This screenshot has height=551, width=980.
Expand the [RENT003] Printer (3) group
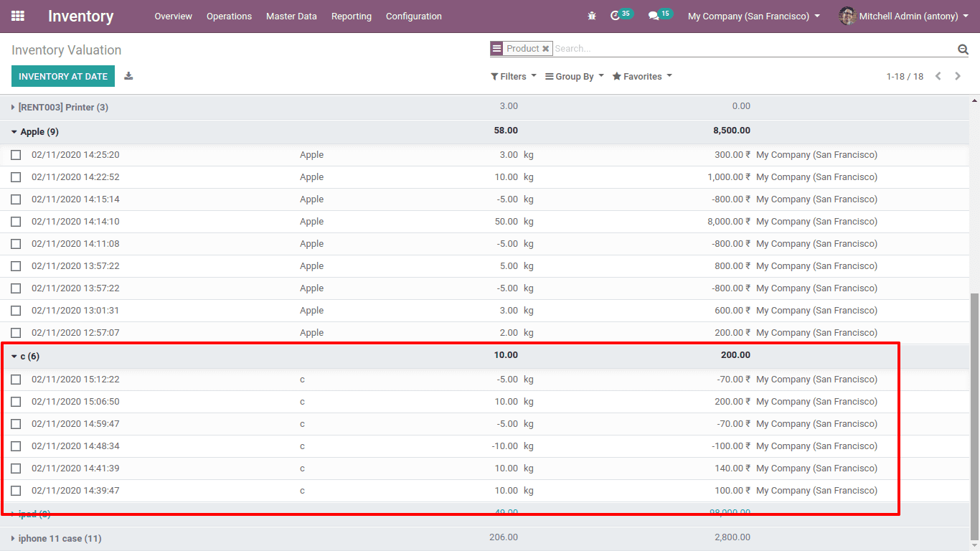(x=60, y=107)
